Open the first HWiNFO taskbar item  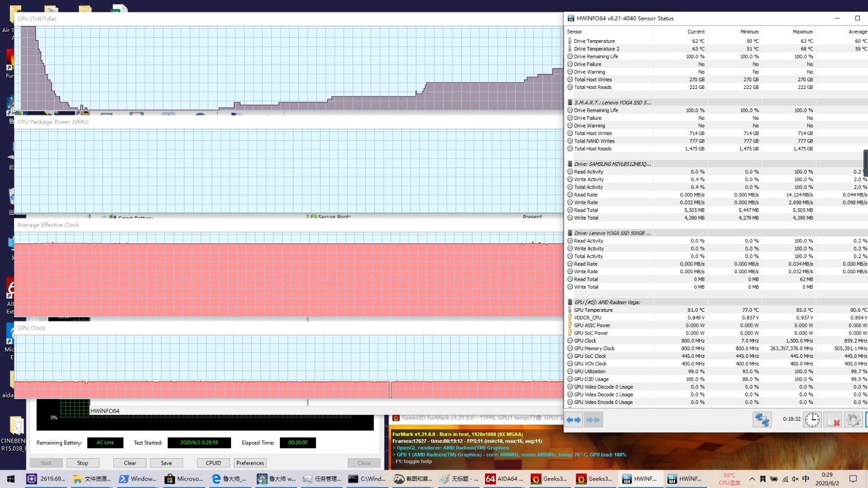click(x=641, y=479)
